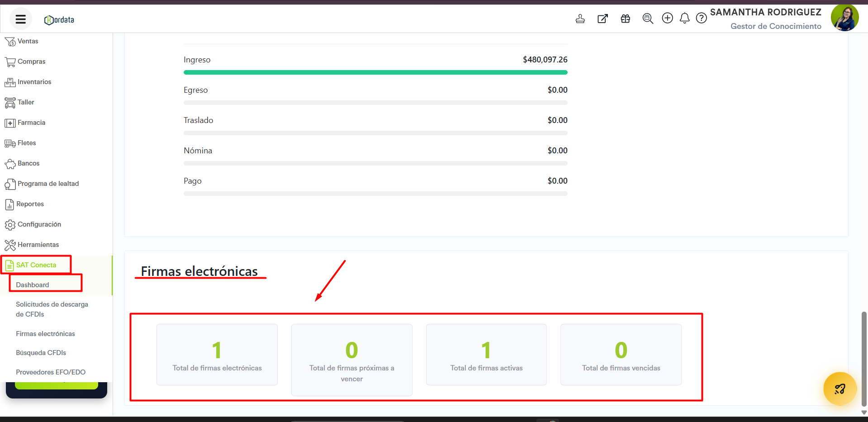Click the green Ingreso progress bar
This screenshot has width=868, height=422.
375,72
